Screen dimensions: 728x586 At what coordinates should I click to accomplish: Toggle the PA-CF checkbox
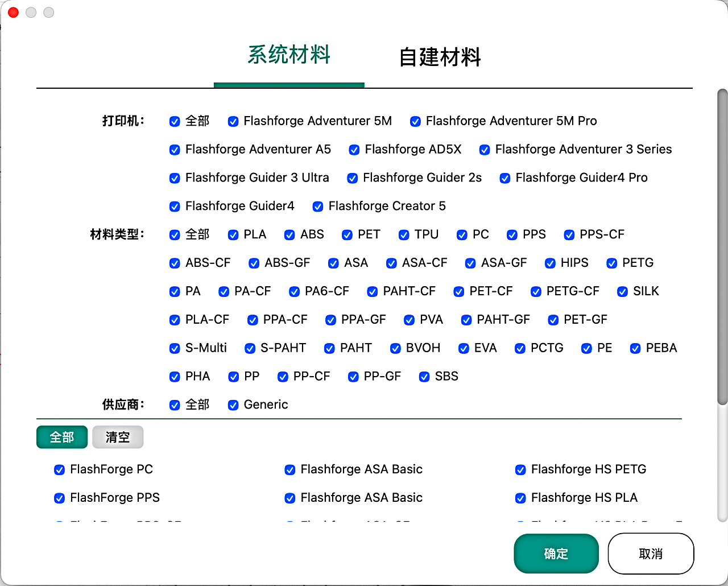(x=224, y=292)
